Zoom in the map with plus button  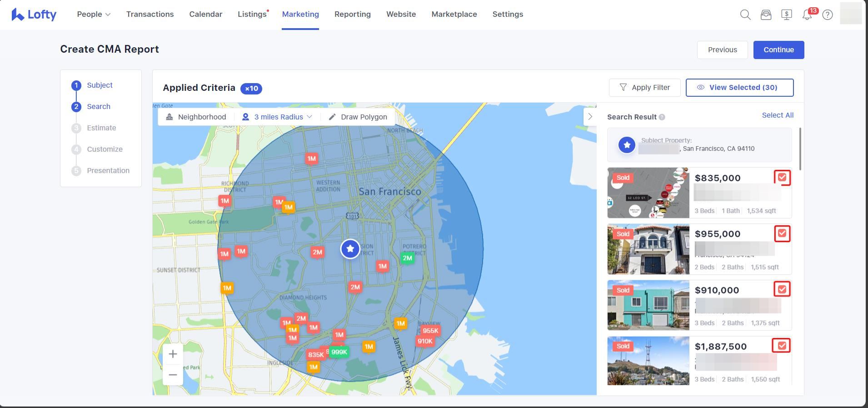tap(173, 354)
